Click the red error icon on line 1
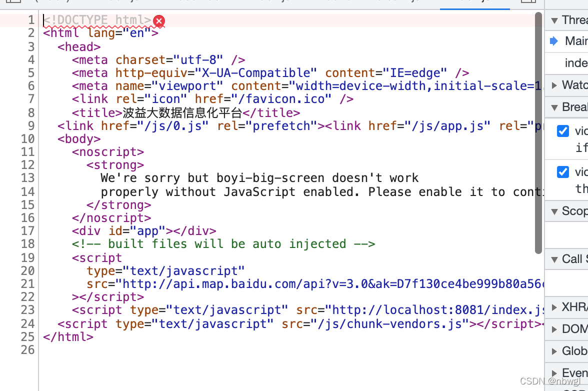Screen dimensions: 588x391 point(159,21)
